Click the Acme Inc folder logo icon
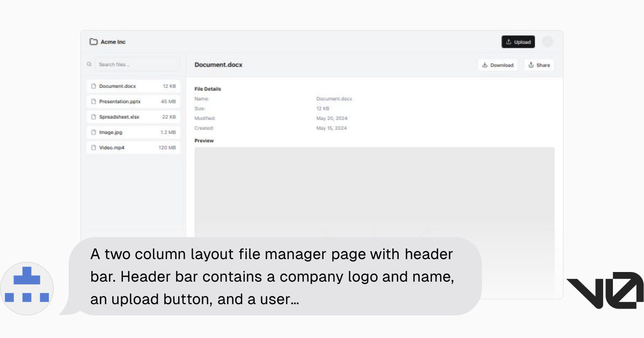This screenshot has height=338, width=644. (93, 42)
